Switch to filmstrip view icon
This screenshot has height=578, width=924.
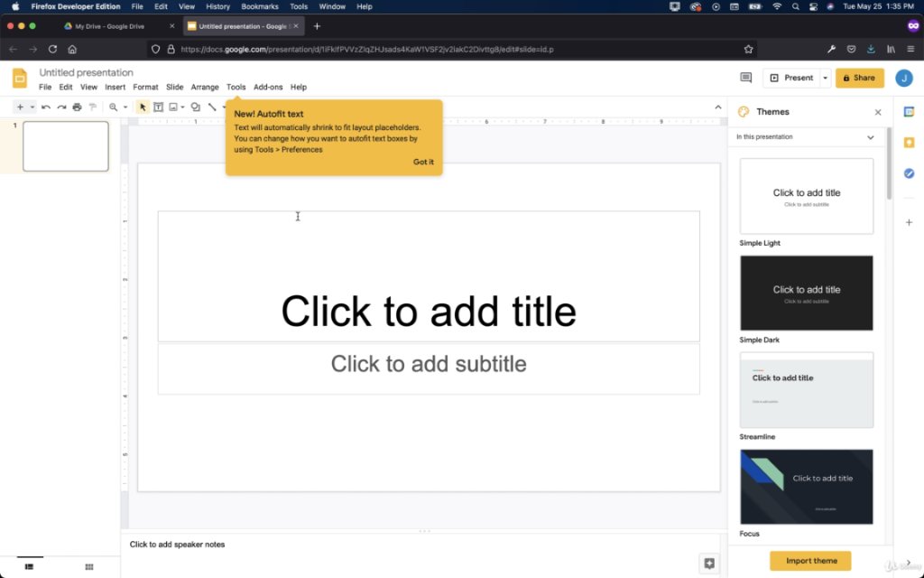click(29, 567)
